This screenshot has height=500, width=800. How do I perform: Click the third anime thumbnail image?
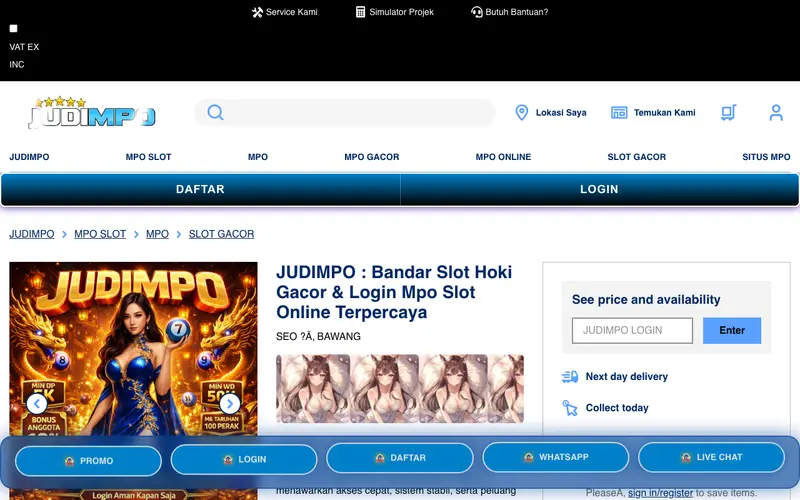[x=453, y=389]
